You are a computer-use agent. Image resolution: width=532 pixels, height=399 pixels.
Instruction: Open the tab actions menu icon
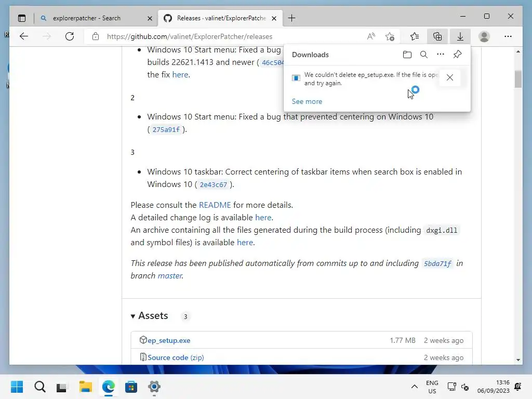tap(22, 18)
